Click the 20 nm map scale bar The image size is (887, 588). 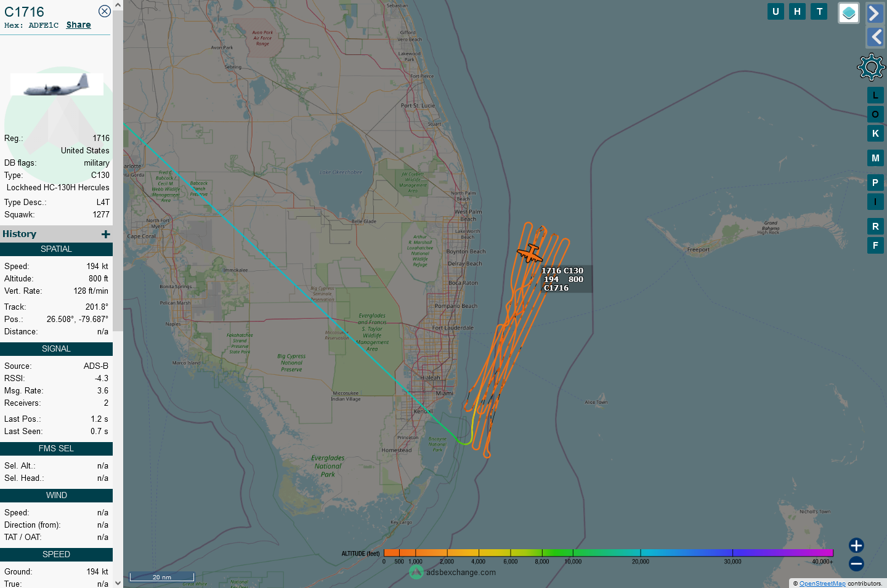click(x=162, y=577)
